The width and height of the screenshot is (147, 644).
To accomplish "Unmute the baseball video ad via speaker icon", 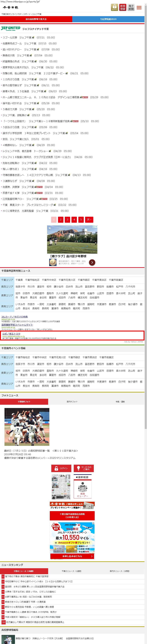I will pos(49,228).
